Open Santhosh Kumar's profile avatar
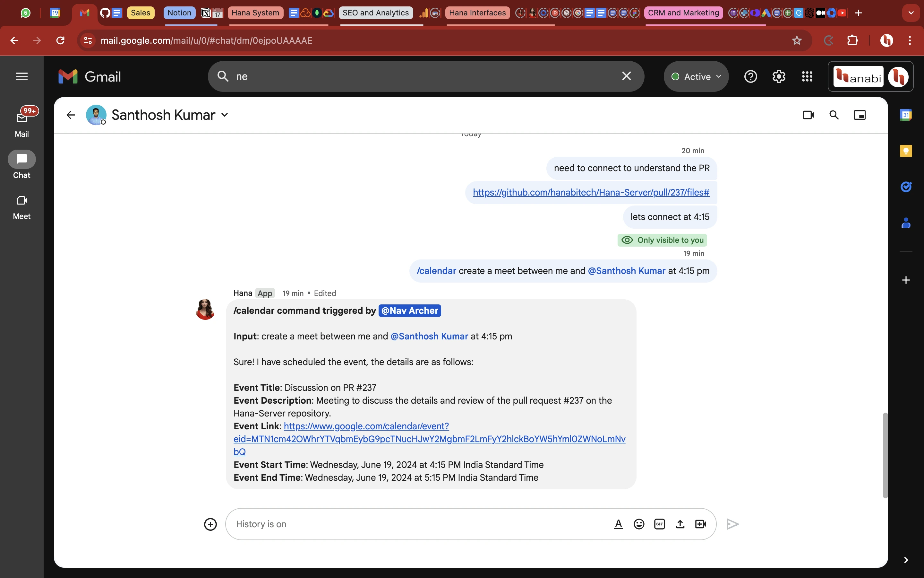 96,115
